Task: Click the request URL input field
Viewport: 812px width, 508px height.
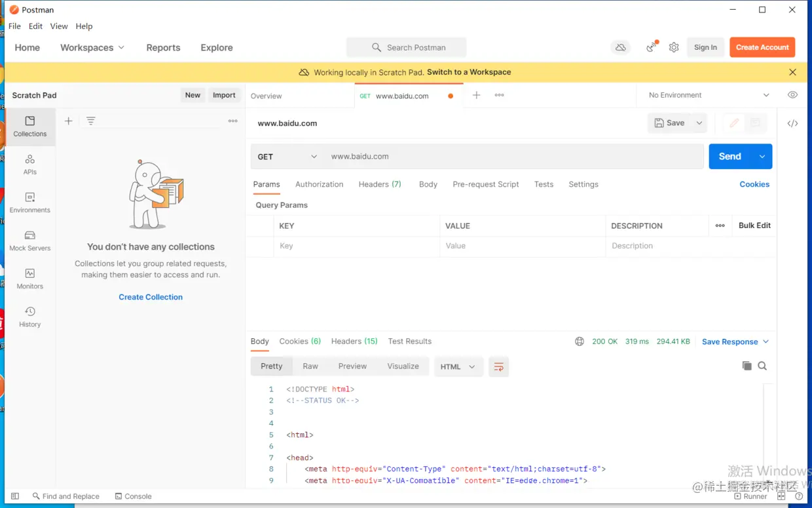Action: [x=514, y=157]
